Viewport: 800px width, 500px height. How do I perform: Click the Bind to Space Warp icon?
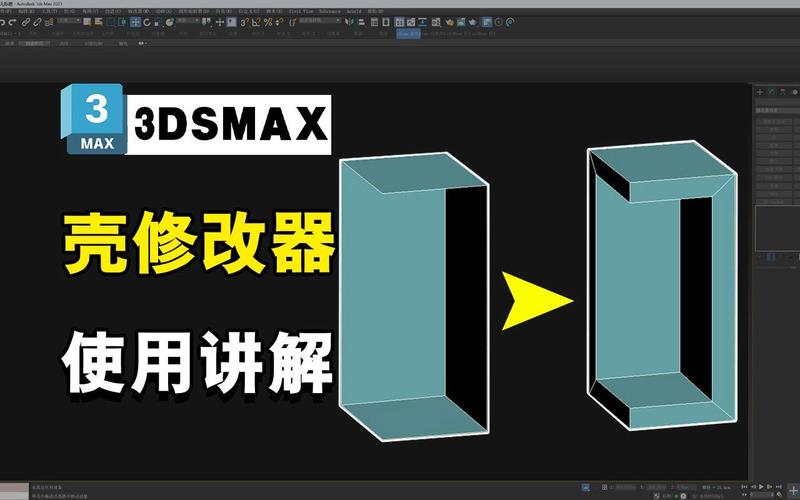[49, 22]
